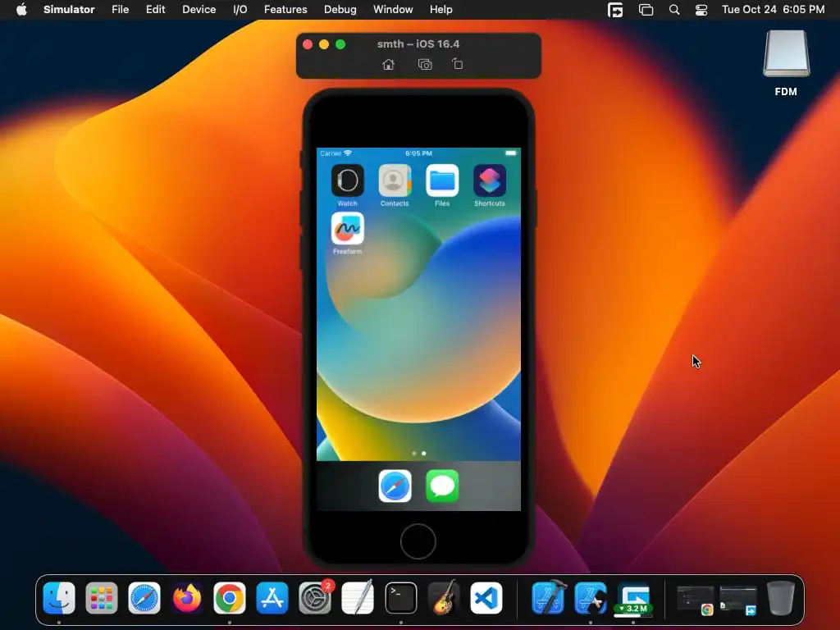This screenshot has width=840, height=630.
Task: Open Xcode from the Dock
Action: 549,597
